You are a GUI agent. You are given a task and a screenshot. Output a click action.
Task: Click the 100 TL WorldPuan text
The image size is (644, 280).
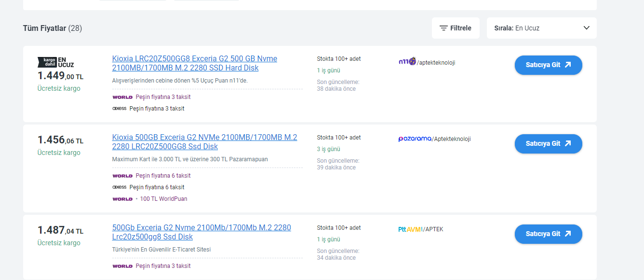163,199
